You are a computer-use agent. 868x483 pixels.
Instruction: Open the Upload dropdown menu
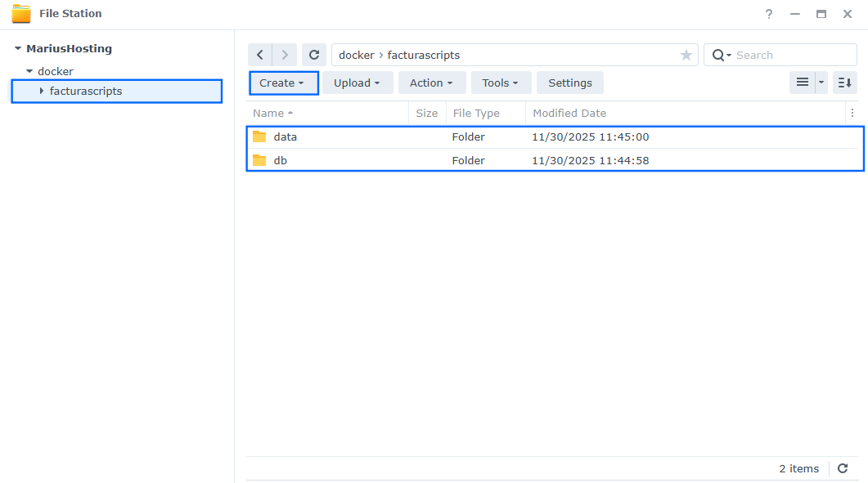pyautogui.click(x=358, y=83)
